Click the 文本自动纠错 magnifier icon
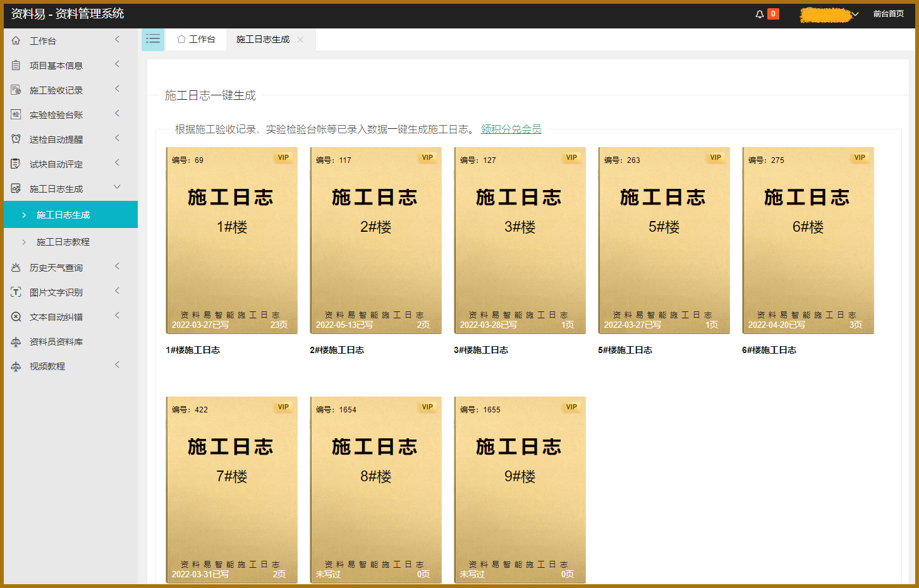Screen dimensions: 919x588 point(16,316)
